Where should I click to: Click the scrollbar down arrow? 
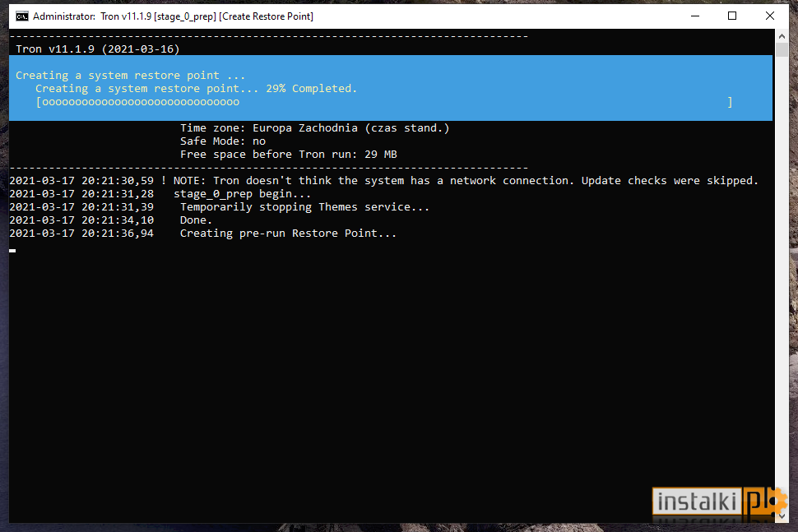[x=782, y=516]
